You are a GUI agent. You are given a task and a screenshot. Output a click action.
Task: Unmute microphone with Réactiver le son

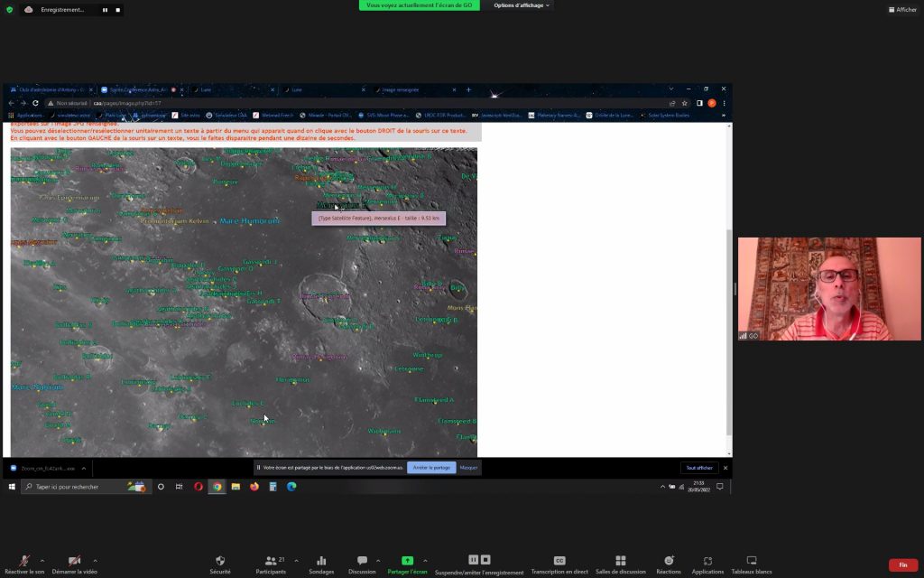(x=24, y=564)
